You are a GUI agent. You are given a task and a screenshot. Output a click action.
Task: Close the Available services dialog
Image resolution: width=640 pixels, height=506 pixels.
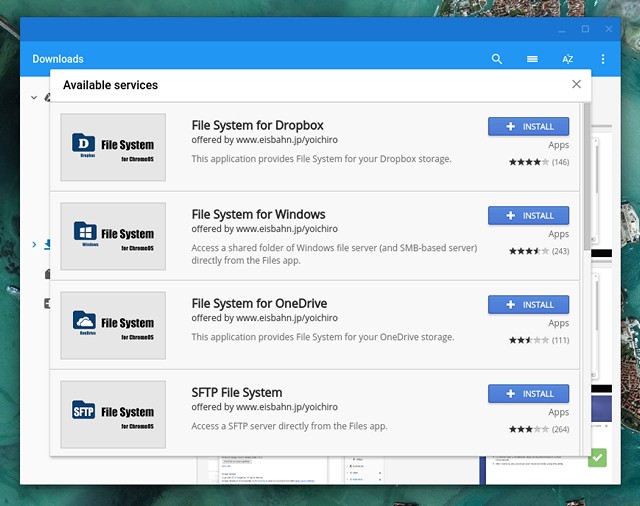pyautogui.click(x=576, y=84)
